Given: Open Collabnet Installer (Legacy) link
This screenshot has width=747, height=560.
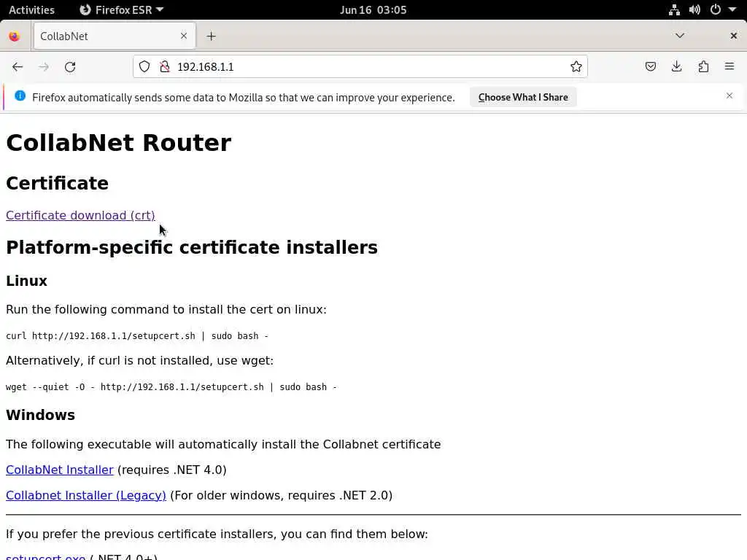Looking at the screenshot, I should pos(86,495).
